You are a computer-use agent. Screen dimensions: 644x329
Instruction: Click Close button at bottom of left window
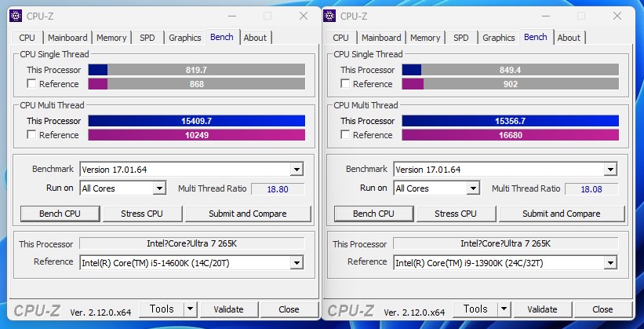(x=289, y=309)
